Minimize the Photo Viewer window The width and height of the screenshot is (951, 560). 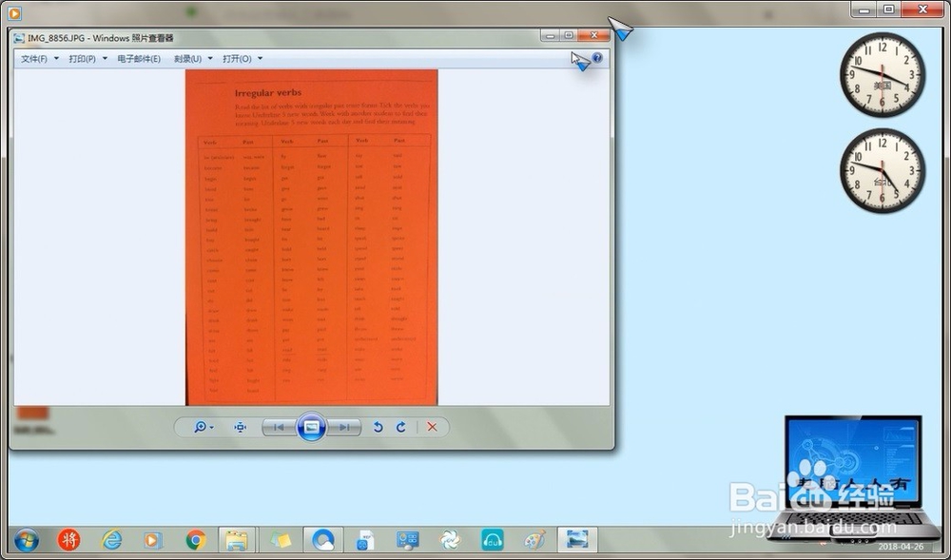coord(551,36)
